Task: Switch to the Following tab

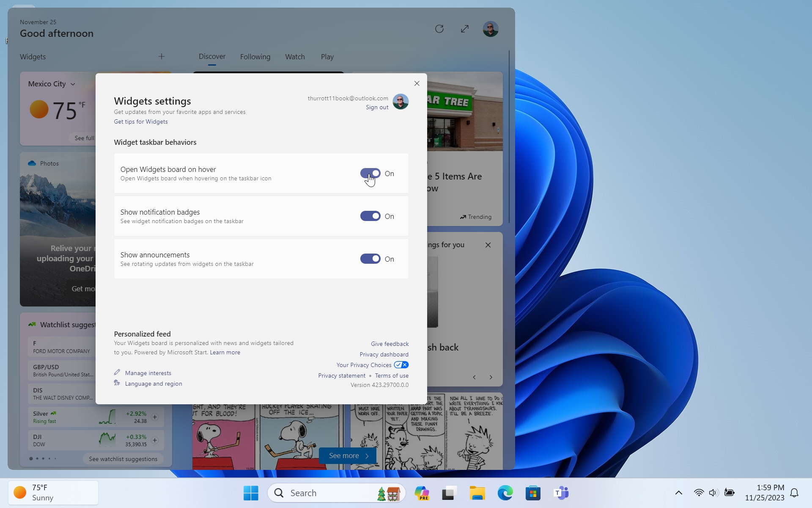Action: tap(255, 57)
